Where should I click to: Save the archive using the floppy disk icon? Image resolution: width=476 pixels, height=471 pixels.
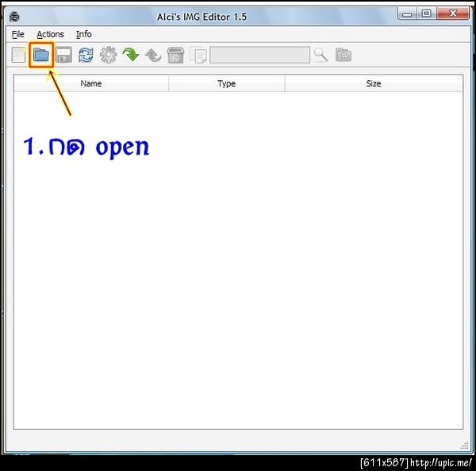click(63, 55)
